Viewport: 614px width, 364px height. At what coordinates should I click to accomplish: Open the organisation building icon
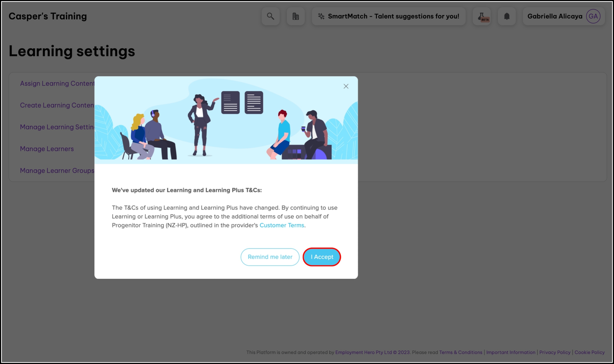tap(296, 16)
